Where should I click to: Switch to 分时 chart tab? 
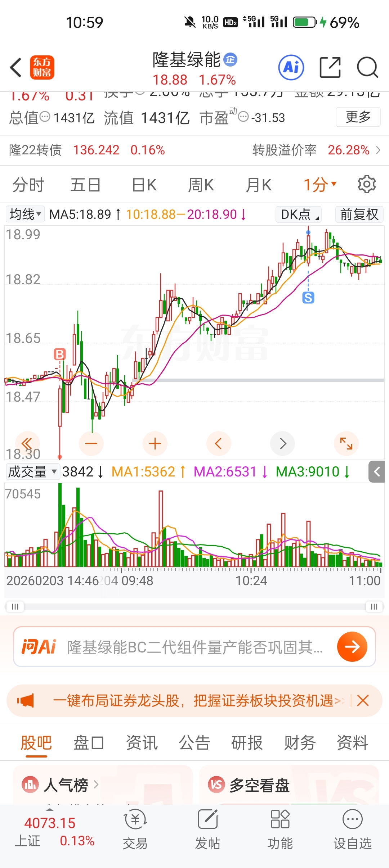click(28, 185)
